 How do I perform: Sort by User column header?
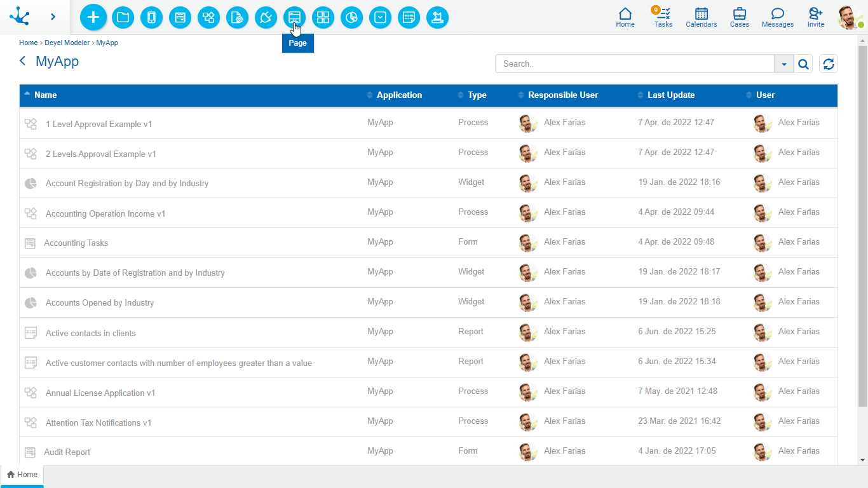(x=765, y=95)
